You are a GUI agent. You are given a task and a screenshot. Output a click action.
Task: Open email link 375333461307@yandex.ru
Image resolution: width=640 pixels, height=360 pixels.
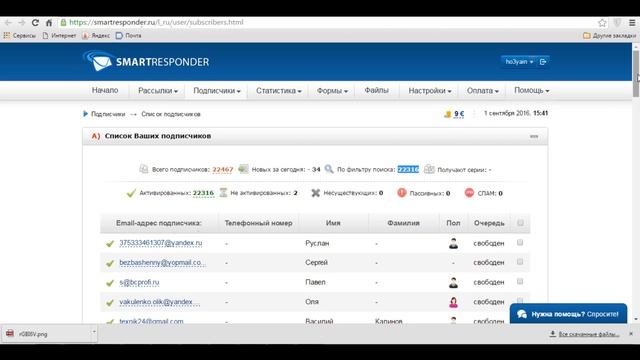click(x=161, y=243)
